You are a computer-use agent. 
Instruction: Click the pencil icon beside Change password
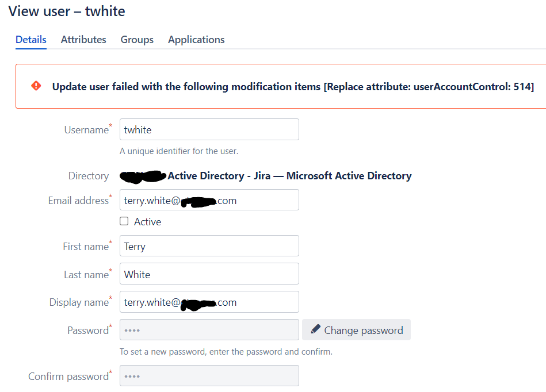click(315, 329)
